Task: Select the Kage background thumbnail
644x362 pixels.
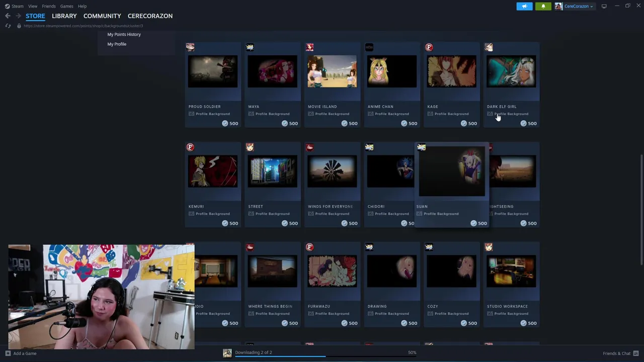Action: pyautogui.click(x=451, y=71)
